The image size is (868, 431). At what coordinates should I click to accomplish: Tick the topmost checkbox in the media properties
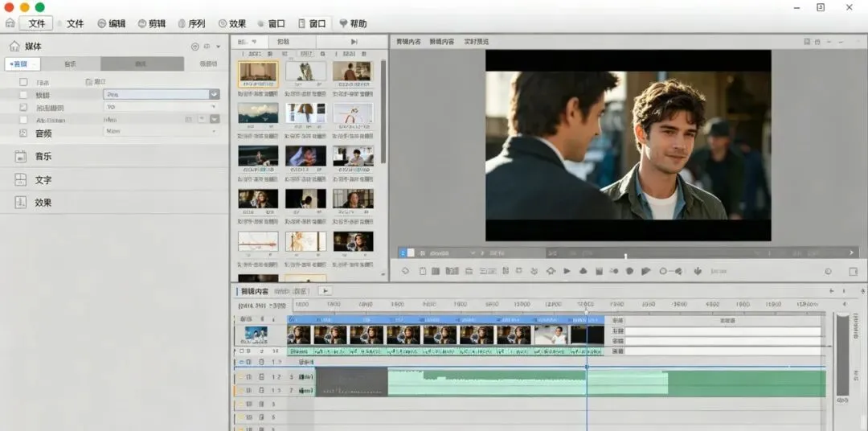23,82
